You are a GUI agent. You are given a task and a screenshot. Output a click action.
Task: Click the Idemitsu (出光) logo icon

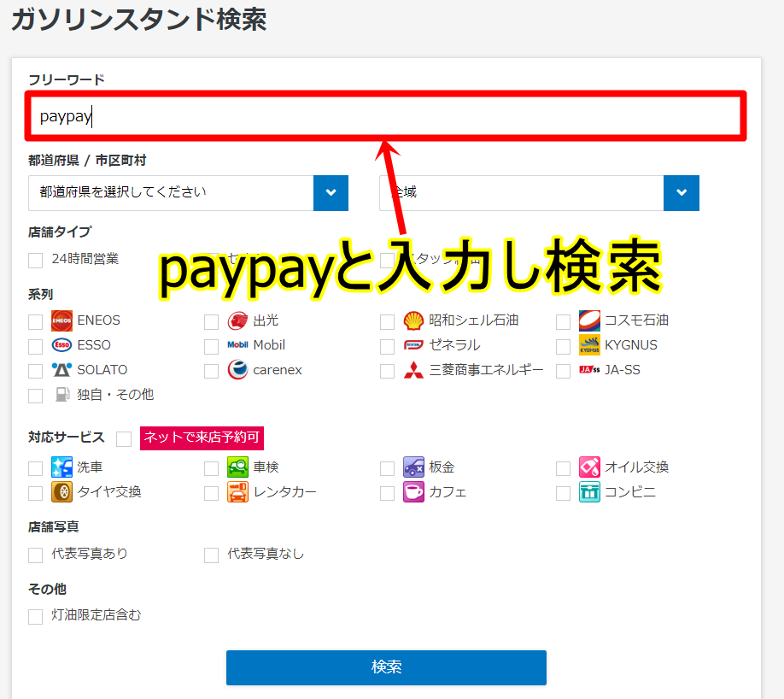click(237, 320)
